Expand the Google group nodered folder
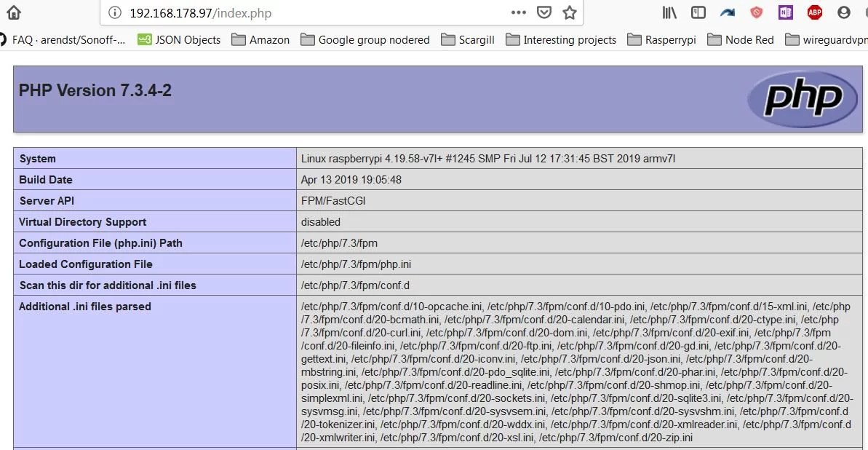Viewport: 868px width, 450px height. coord(365,40)
